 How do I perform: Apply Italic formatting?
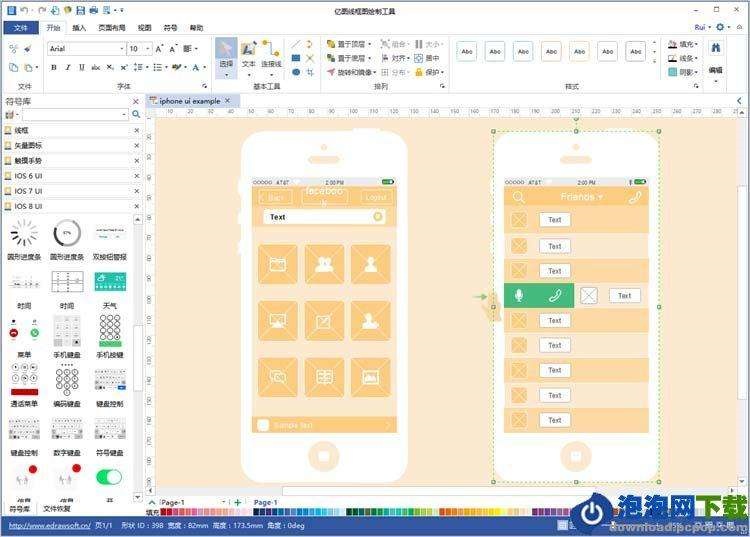point(67,67)
